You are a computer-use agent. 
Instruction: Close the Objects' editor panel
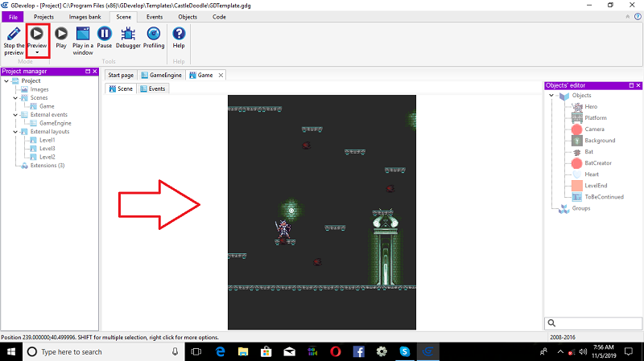(638, 85)
